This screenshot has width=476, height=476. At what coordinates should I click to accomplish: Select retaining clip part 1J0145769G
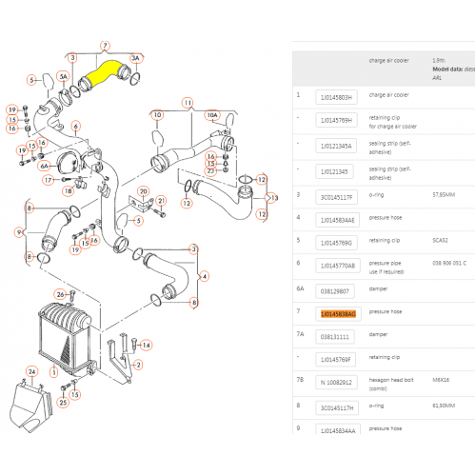pos(336,243)
